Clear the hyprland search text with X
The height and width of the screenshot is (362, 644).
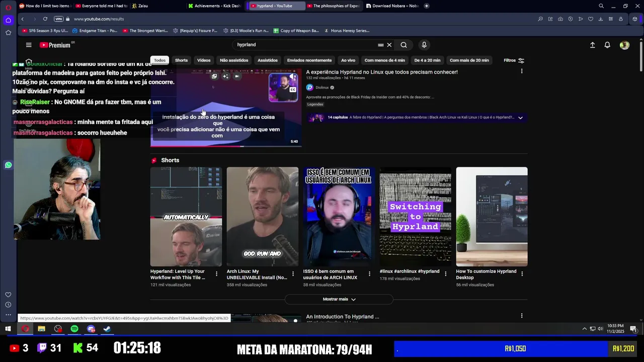click(389, 45)
